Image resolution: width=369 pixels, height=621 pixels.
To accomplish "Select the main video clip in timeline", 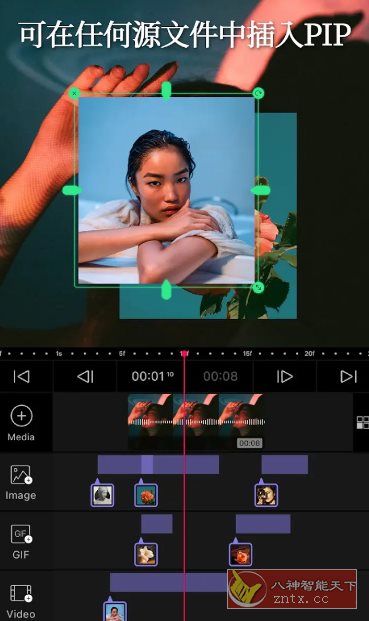I will [x=196, y=421].
